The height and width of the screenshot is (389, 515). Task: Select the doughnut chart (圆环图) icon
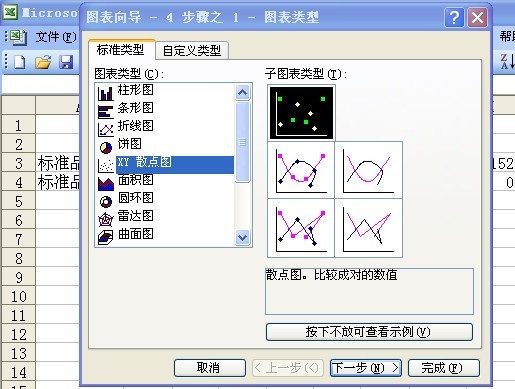pos(106,201)
